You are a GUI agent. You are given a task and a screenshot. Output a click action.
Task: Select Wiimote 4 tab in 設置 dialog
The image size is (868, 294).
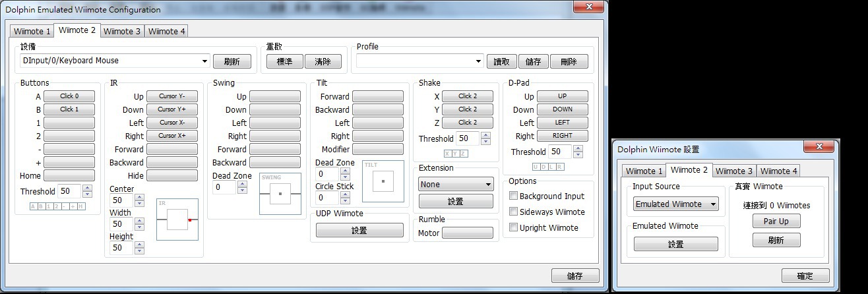tap(778, 171)
